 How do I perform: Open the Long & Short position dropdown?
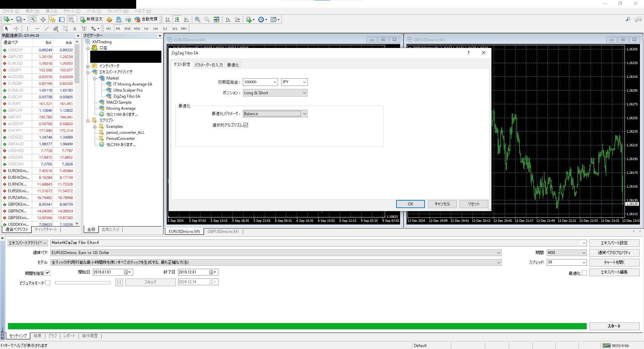pos(275,93)
